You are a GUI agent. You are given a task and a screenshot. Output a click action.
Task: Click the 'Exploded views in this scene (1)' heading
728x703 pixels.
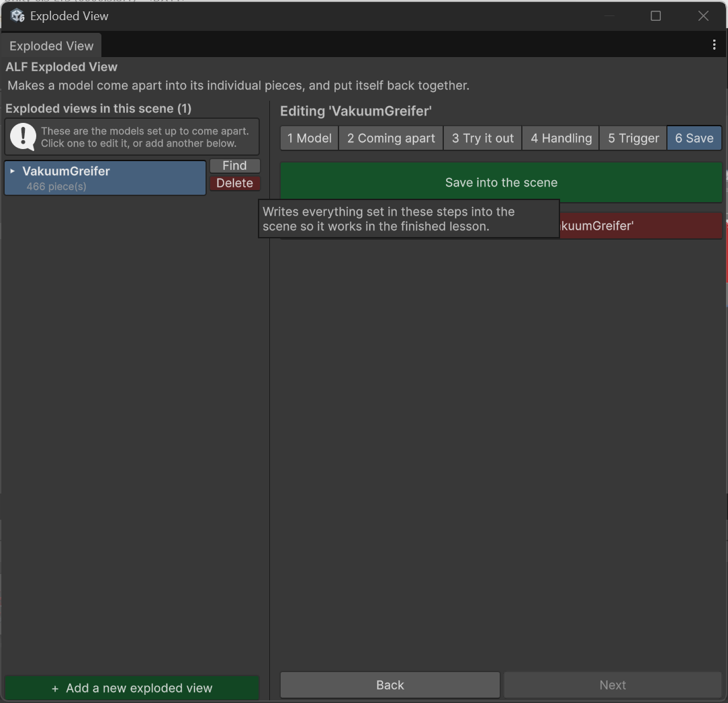click(99, 109)
